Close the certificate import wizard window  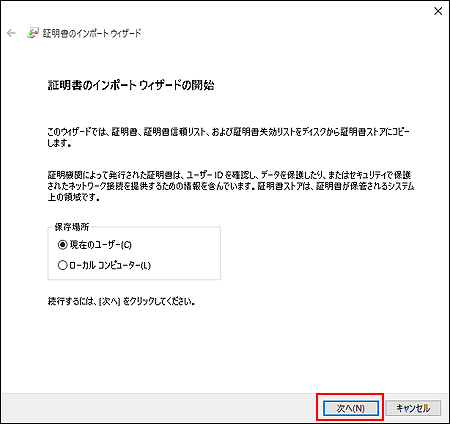coord(438,11)
